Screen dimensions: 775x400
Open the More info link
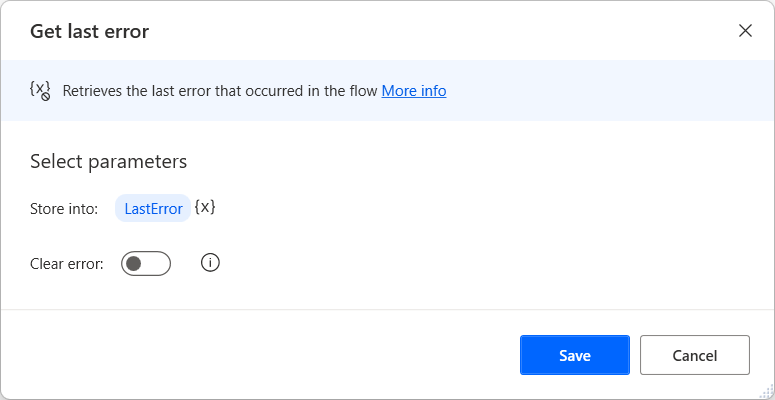[414, 91]
